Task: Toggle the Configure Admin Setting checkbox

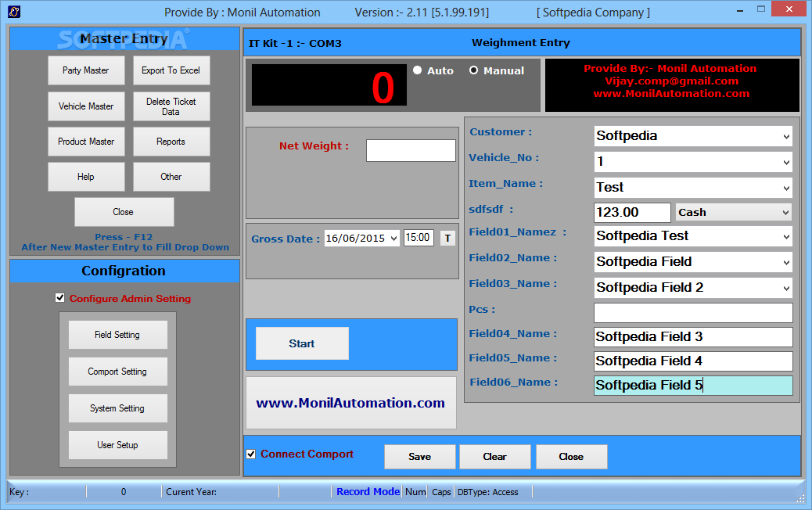Action: [60, 297]
